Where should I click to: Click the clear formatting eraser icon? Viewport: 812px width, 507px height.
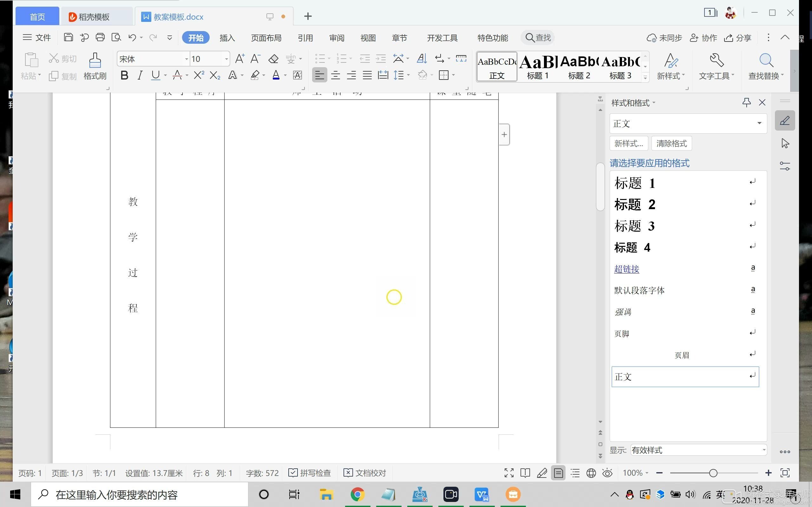273,59
